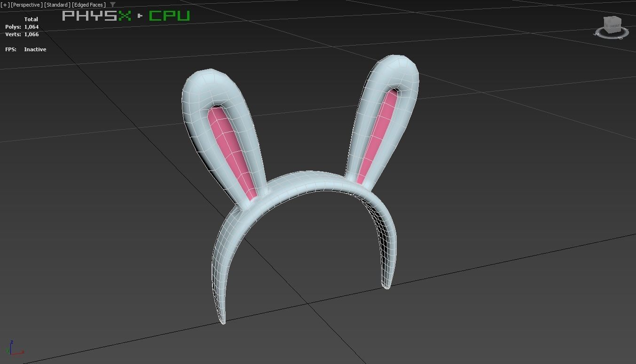Click the viewport filter funnel icon
636x364 pixels.
click(112, 5)
